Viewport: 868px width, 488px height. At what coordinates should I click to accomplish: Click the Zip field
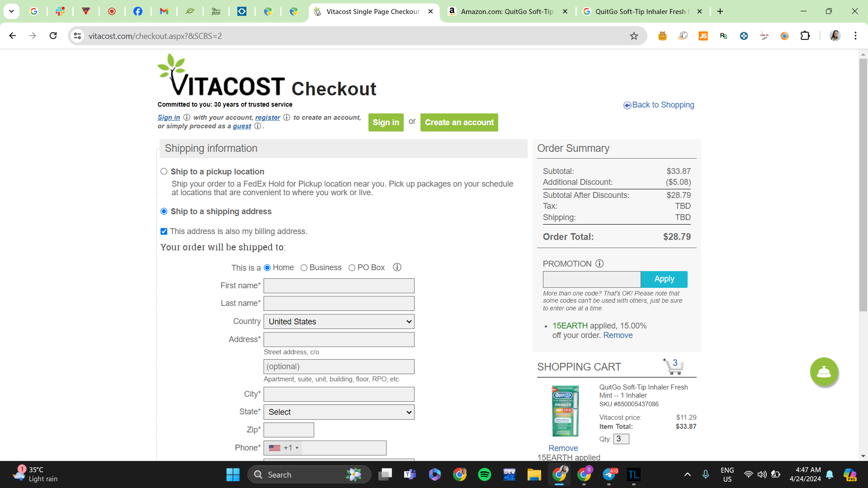pyautogui.click(x=289, y=430)
